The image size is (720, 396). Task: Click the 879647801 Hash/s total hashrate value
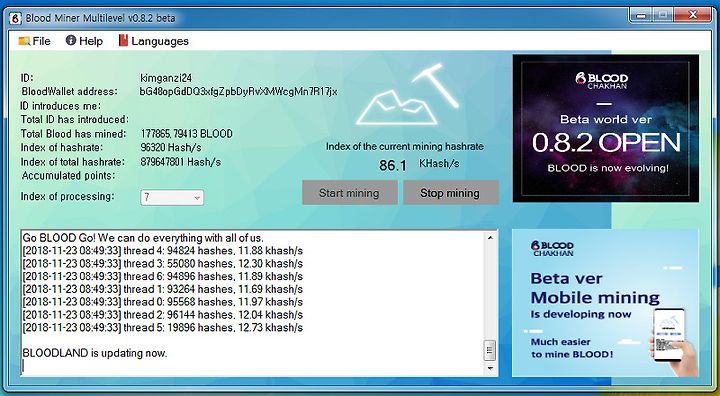[x=180, y=162]
